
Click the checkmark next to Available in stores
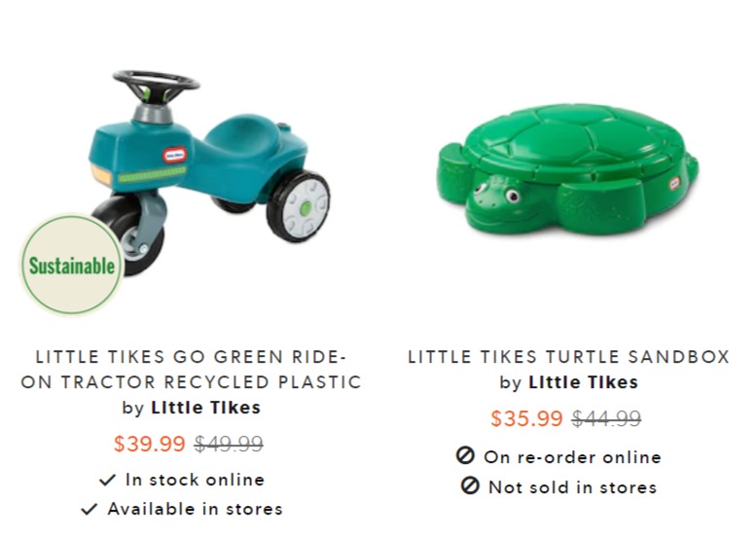(90, 509)
